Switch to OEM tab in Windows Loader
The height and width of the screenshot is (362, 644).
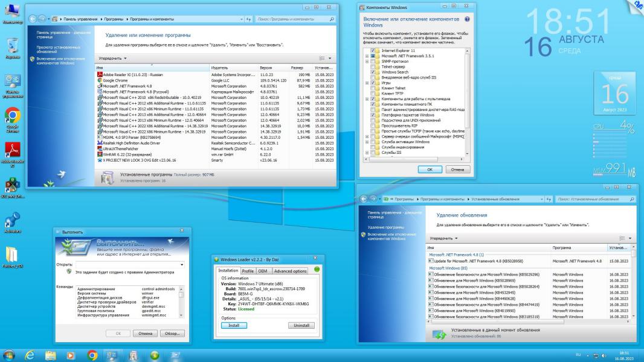[x=263, y=271]
